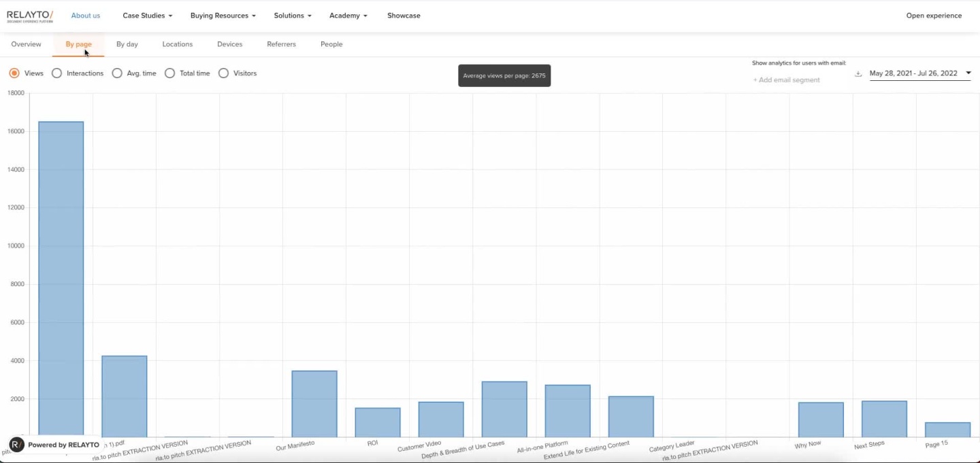The height and width of the screenshot is (463, 980).
Task: Expand the Solutions menu
Action: (x=292, y=16)
